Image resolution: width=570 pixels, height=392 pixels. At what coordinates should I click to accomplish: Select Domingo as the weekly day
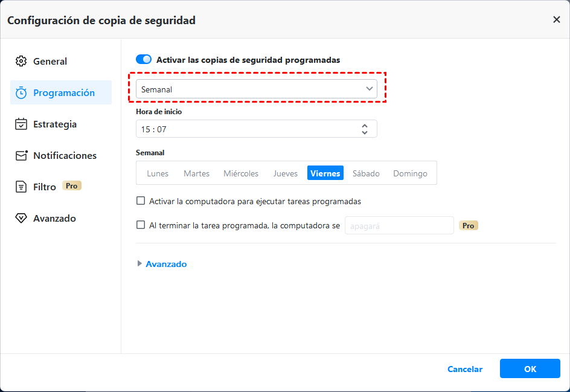(410, 173)
